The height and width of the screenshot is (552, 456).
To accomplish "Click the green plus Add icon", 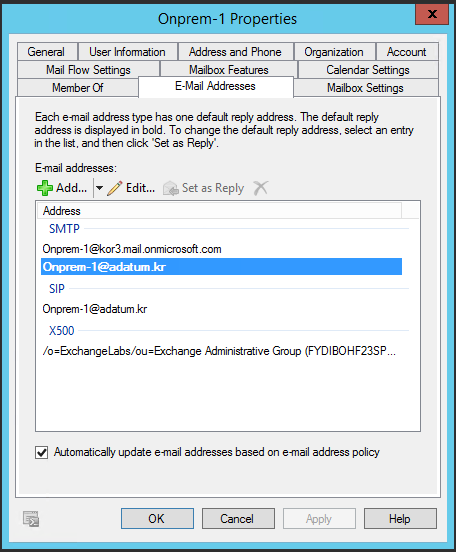I will click(x=45, y=188).
